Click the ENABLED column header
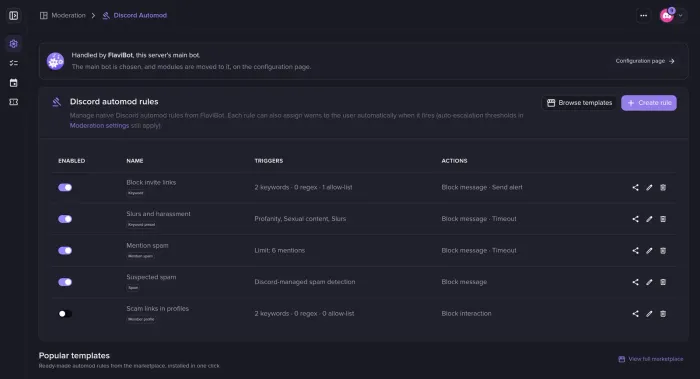 [x=71, y=161]
